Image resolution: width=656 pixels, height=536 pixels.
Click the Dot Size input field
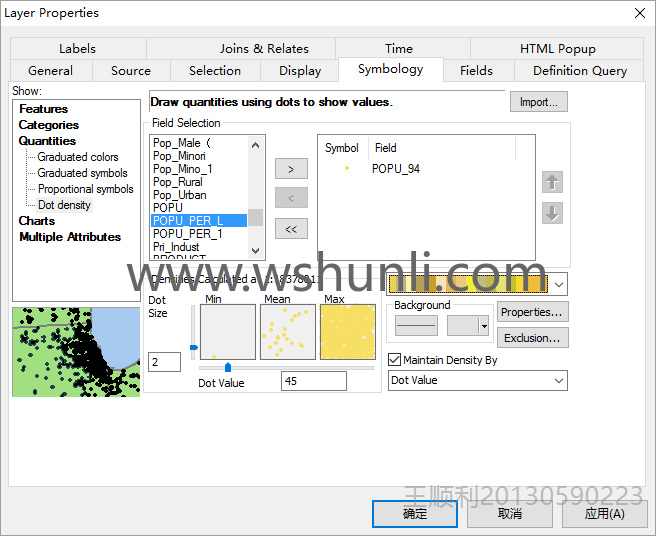[164, 362]
